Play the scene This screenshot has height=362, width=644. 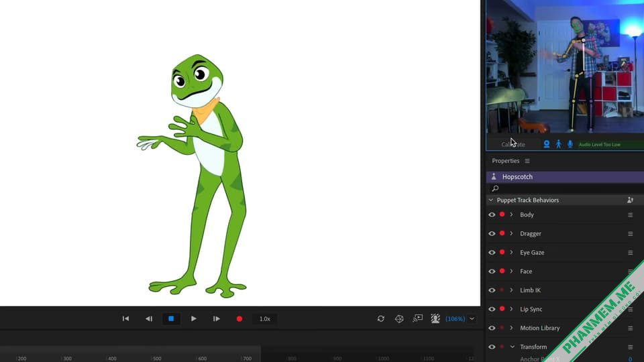[193, 318]
